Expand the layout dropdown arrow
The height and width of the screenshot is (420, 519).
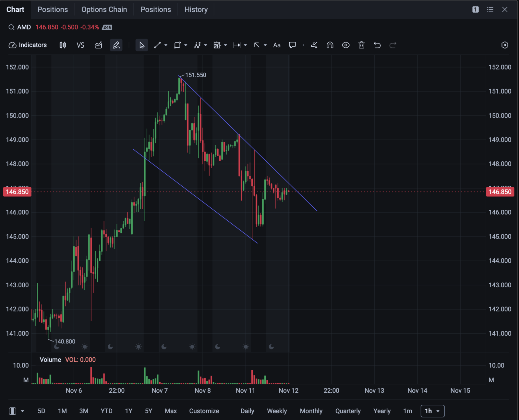coord(22,411)
